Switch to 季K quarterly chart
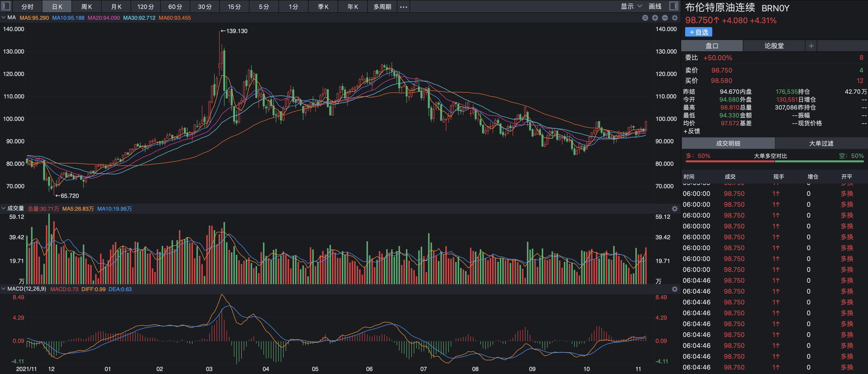 tap(323, 7)
